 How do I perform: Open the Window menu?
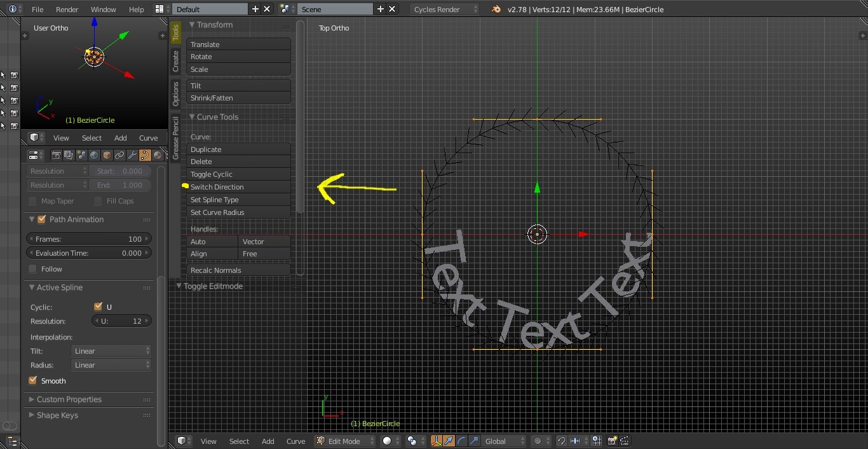click(103, 10)
